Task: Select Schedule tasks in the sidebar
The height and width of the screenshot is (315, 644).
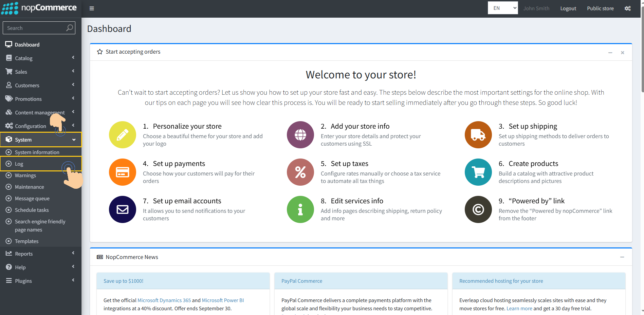Action: tap(32, 210)
